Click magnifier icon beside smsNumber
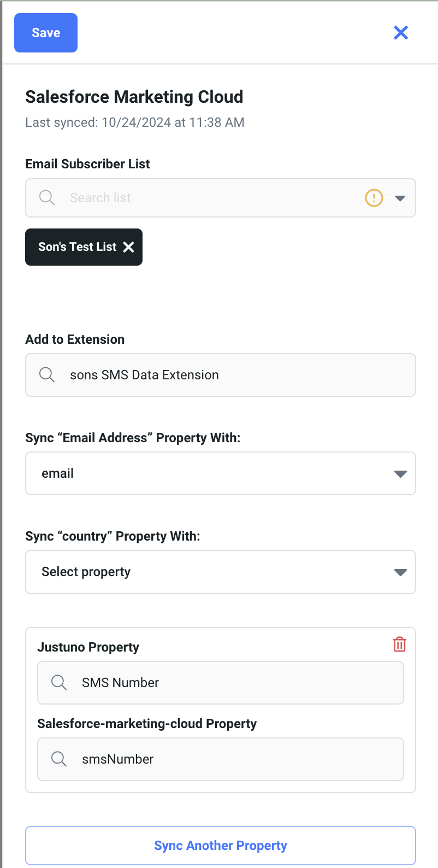This screenshot has width=438, height=868. (x=59, y=759)
